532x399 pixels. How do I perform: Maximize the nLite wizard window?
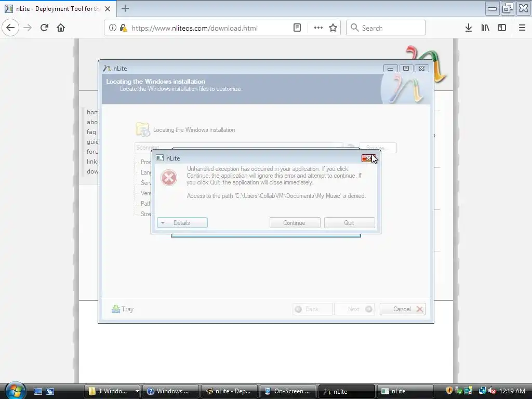[406, 69]
